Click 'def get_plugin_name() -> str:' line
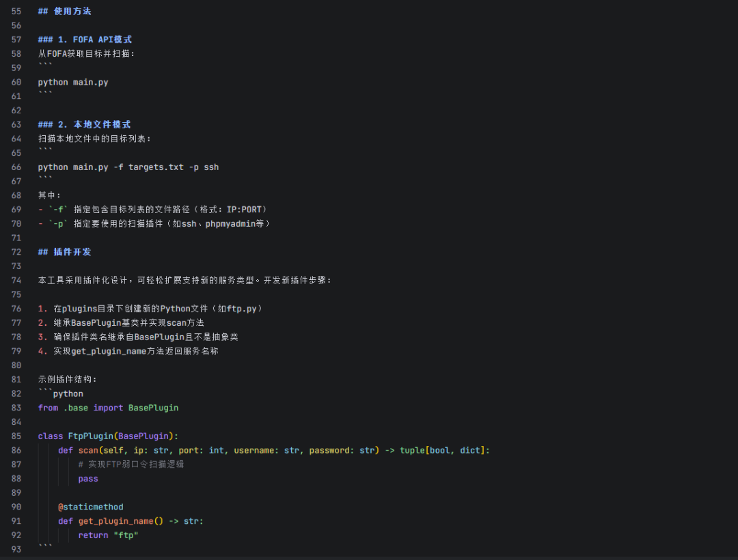The image size is (738, 560). click(131, 522)
